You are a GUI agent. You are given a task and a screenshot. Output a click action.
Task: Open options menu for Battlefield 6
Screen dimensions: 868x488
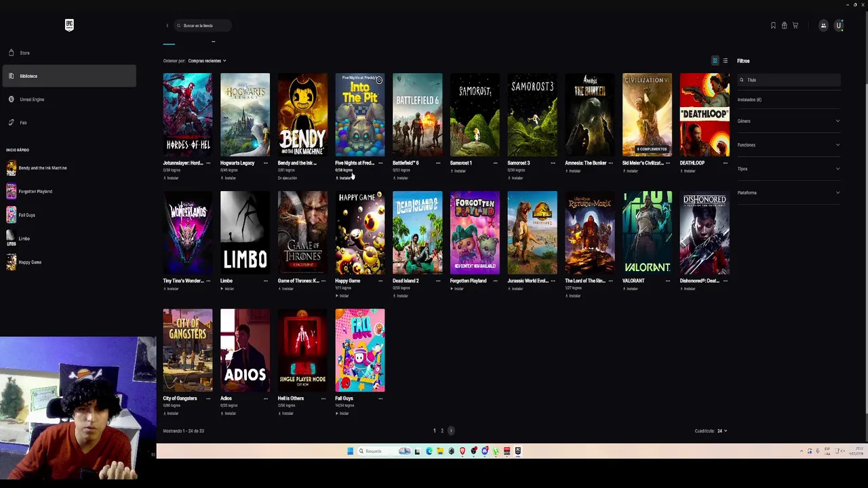pyautogui.click(x=438, y=163)
